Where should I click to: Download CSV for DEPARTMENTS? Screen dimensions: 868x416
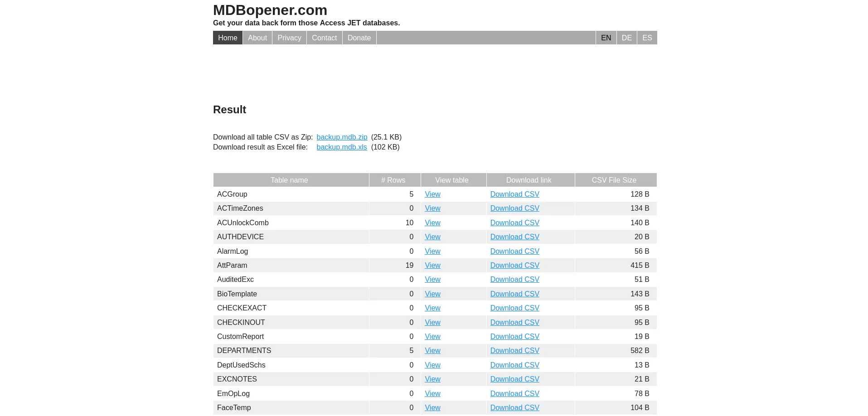(x=515, y=350)
